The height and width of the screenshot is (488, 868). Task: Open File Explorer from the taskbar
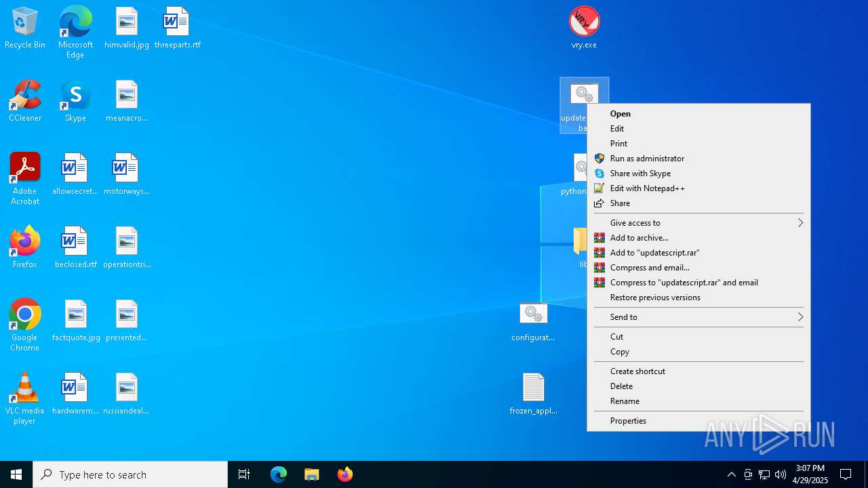pos(311,474)
